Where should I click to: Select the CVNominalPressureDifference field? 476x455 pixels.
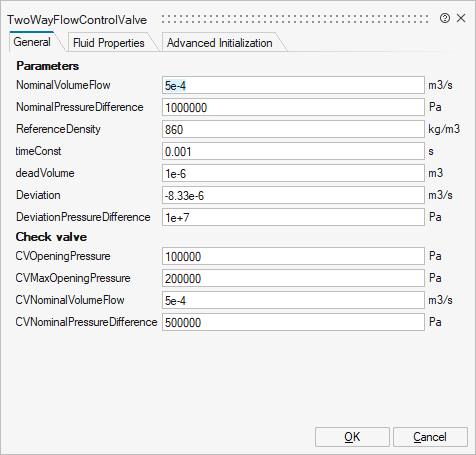[x=293, y=322]
